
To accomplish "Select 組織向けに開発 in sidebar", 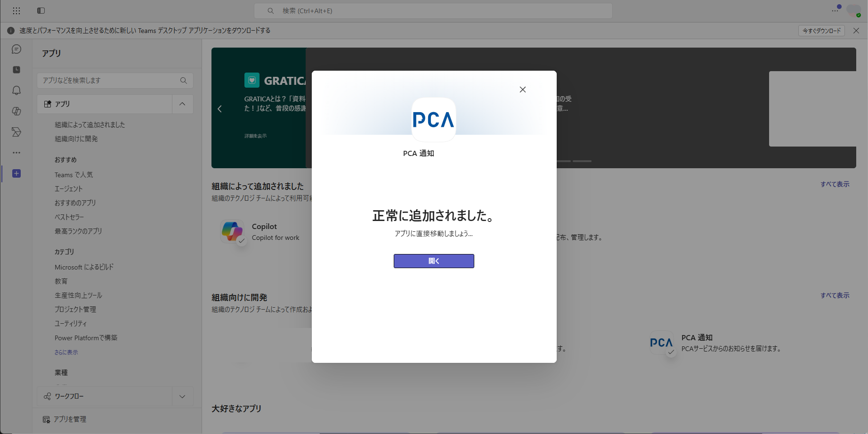I will click(x=76, y=139).
